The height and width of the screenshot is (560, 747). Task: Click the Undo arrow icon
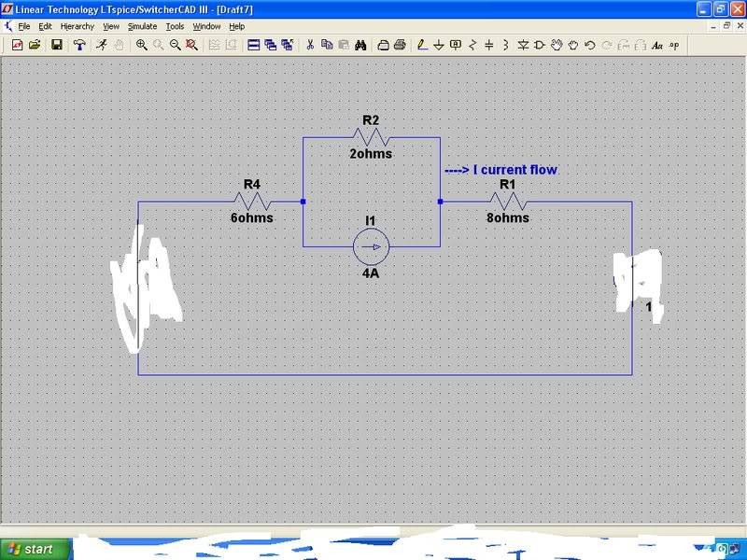click(x=590, y=45)
